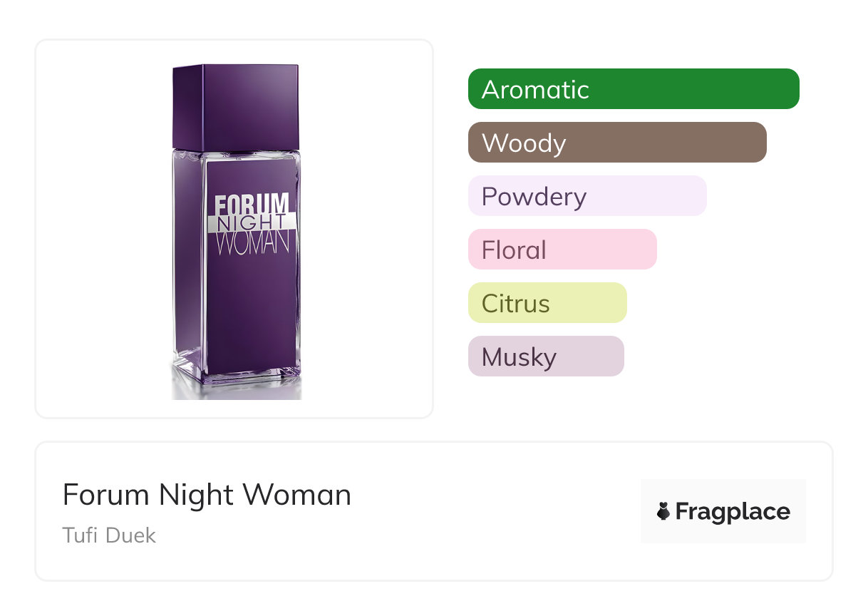Click the WOMAN lettering on the bottle
This screenshot has height=616, width=868.
[252, 242]
